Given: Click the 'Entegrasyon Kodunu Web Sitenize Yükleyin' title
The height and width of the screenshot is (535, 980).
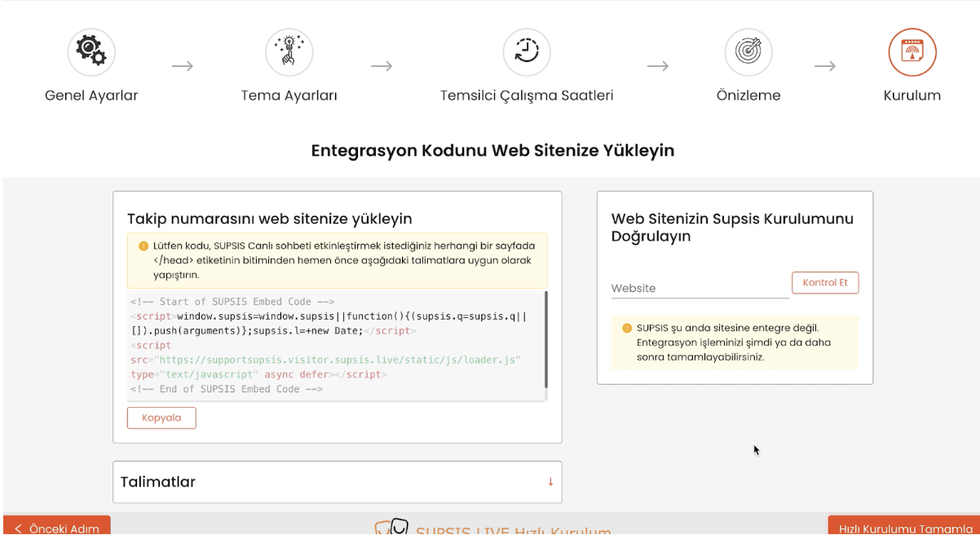Looking at the screenshot, I should 492,151.
